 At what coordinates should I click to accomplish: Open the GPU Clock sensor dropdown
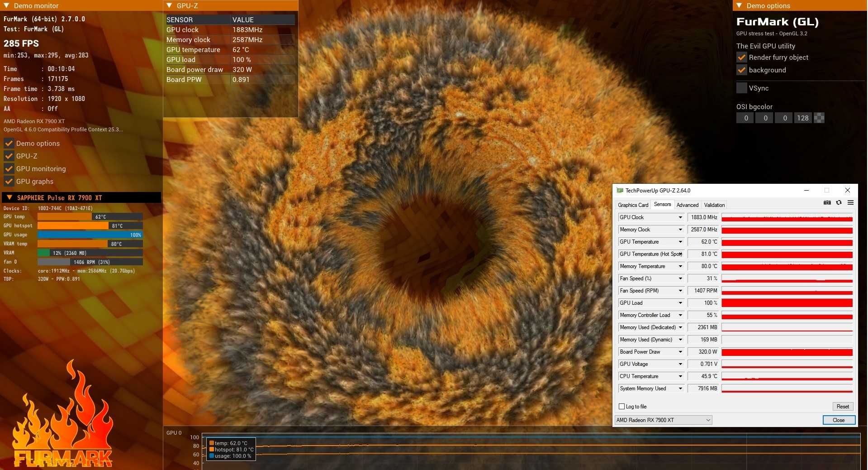click(x=680, y=217)
